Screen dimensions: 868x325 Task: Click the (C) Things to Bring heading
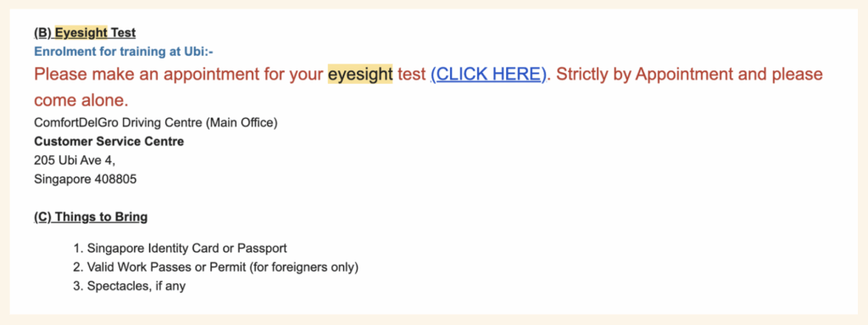(91, 217)
